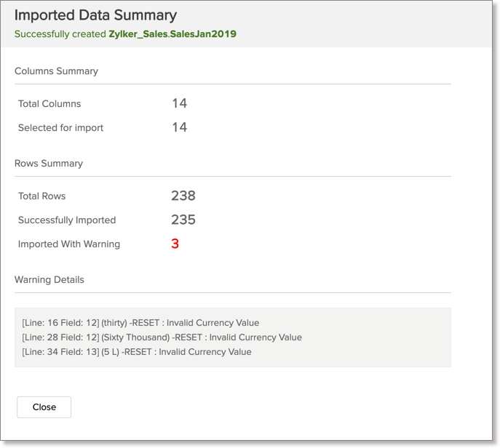Click the Warning Details heading
Screen dimensions: 500x448
(x=49, y=280)
